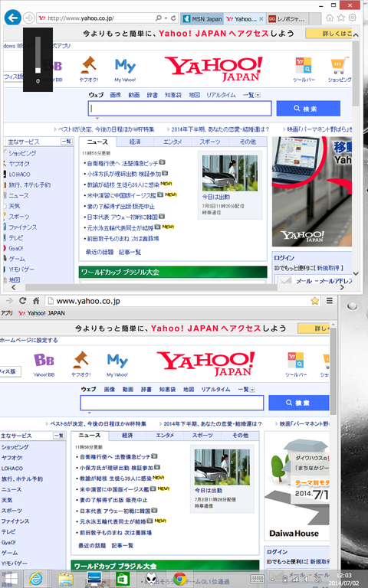Focus the Yahoo search box in IE

(x=180, y=109)
